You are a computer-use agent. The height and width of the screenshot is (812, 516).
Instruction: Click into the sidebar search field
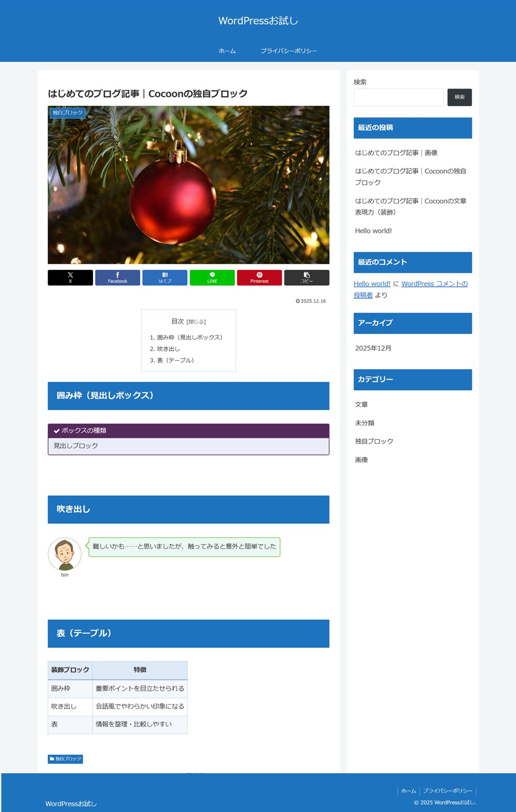[x=398, y=97]
